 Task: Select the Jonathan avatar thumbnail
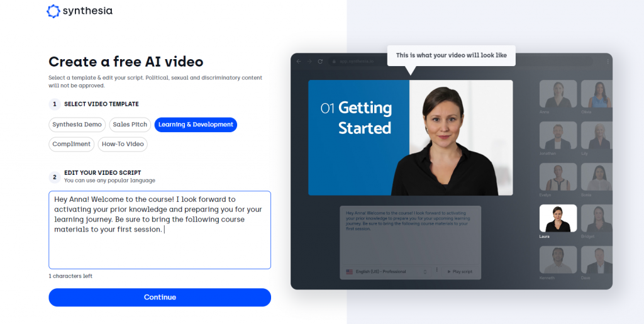558,135
